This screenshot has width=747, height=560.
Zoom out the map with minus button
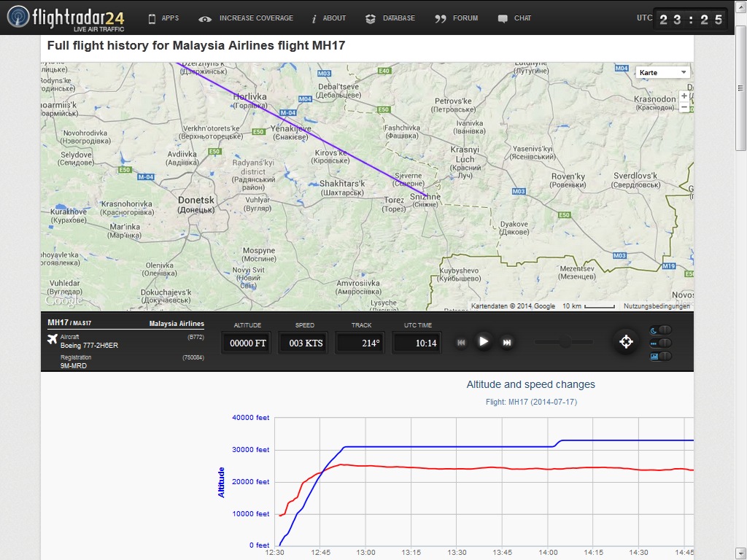684,107
